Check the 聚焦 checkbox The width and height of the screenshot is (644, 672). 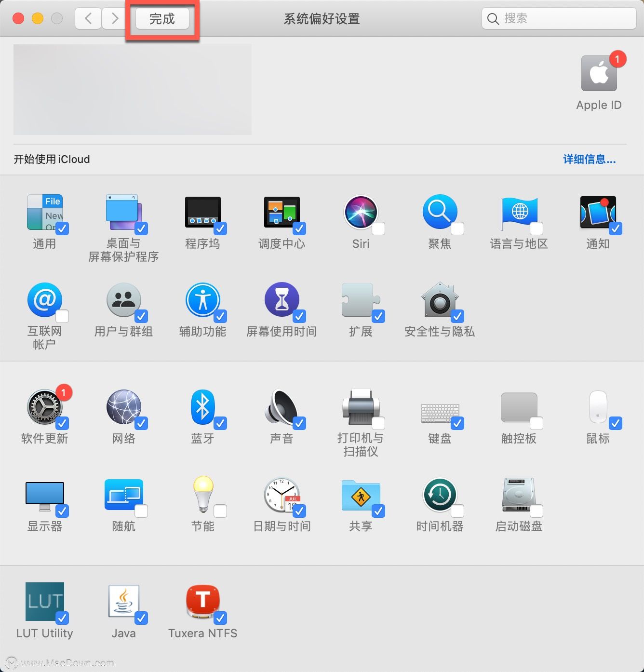[458, 228]
